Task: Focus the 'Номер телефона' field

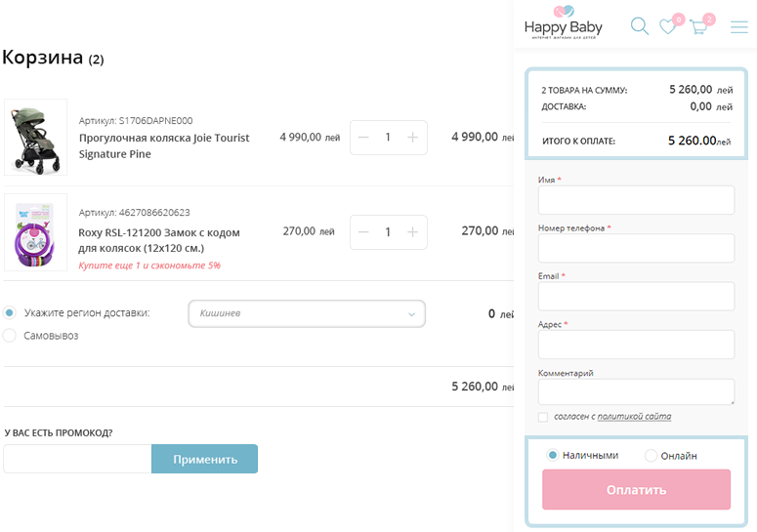Action: (636, 248)
